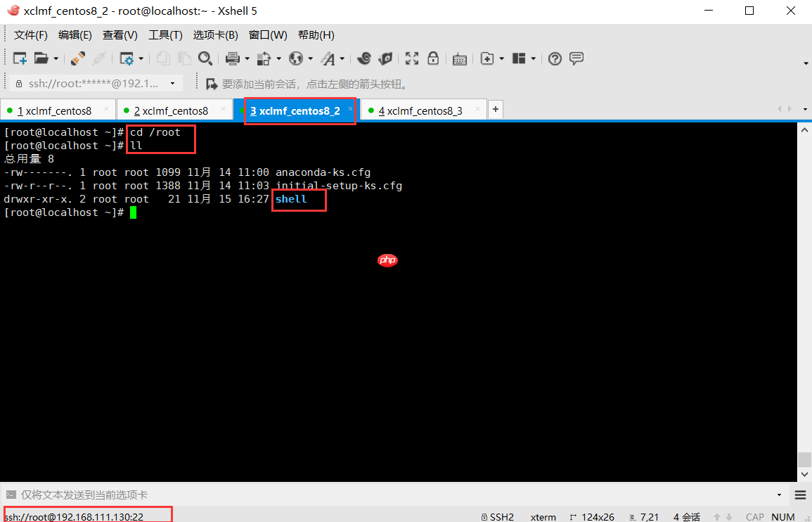
Task: Open the ssh address bar dropdown
Action: [172, 84]
